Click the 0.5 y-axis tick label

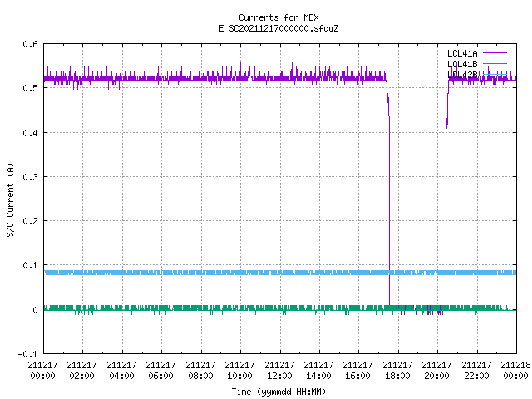(x=30, y=88)
